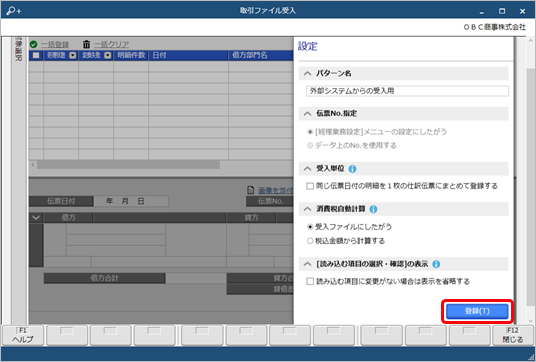Click the 伝票No. label
The height and width of the screenshot is (362, 536).
(x=270, y=201)
